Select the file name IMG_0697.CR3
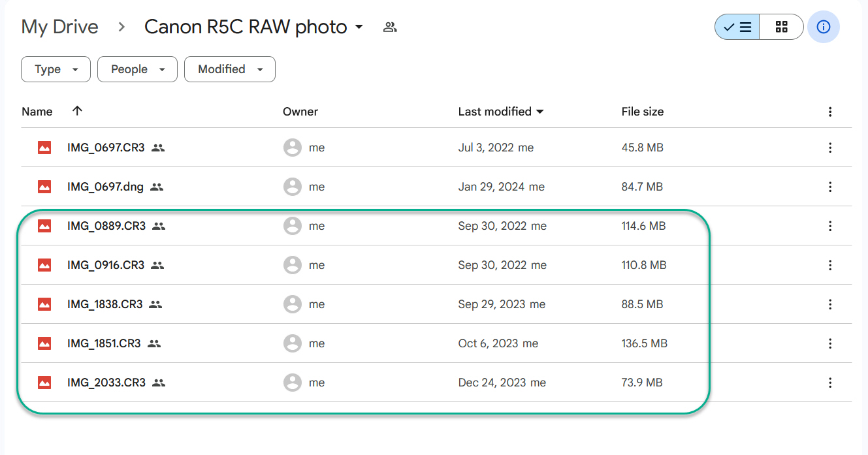Image resolution: width=868 pixels, height=455 pixels. coord(106,148)
